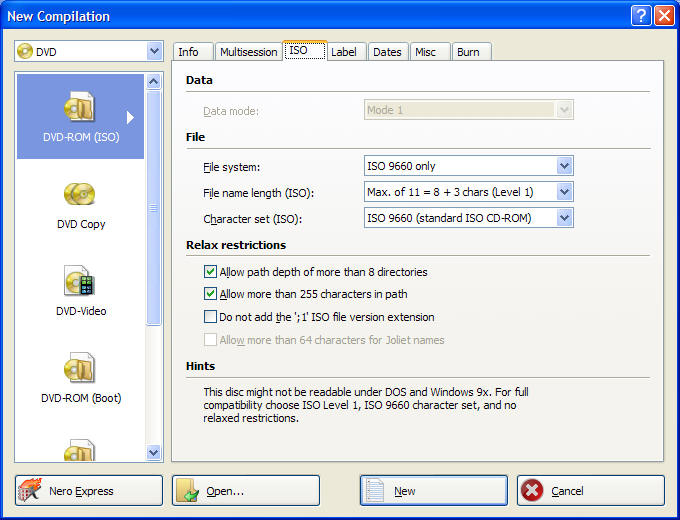Click the help question mark in title bar
The image size is (680, 520).
[641, 16]
